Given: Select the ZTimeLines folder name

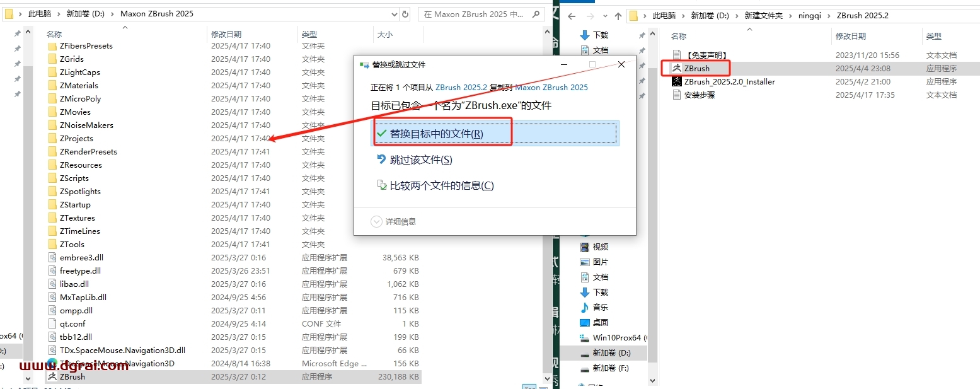Looking at the screenshot, I should 80,231.
